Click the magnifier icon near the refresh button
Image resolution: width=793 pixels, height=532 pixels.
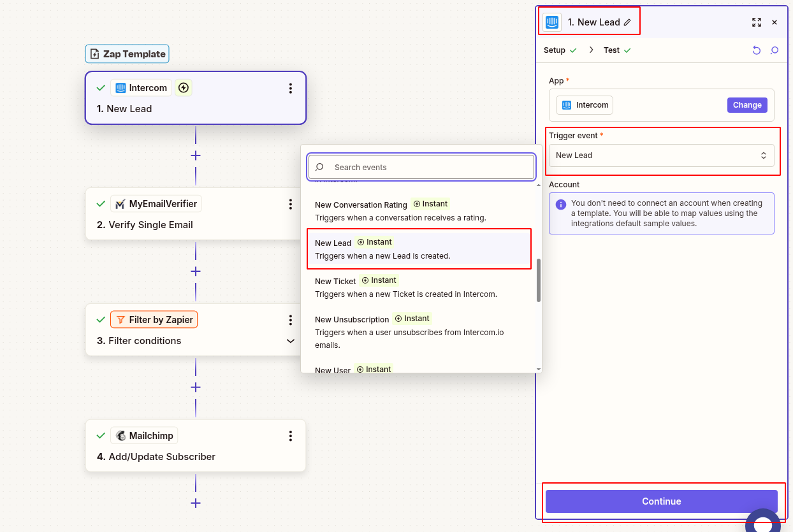tap(774, 50)
